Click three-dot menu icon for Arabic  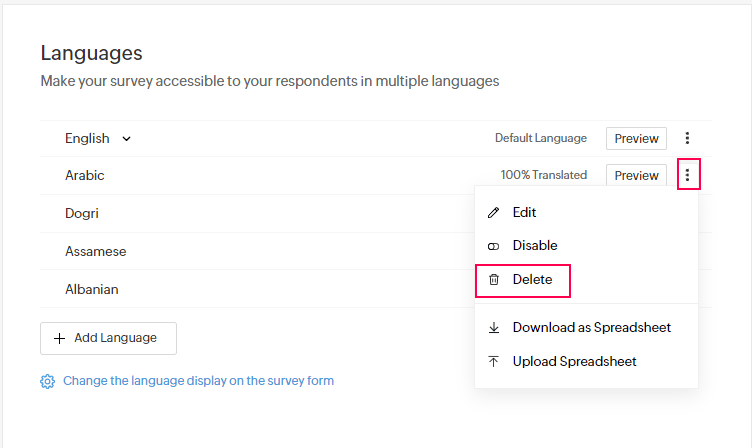pos(687,175)
